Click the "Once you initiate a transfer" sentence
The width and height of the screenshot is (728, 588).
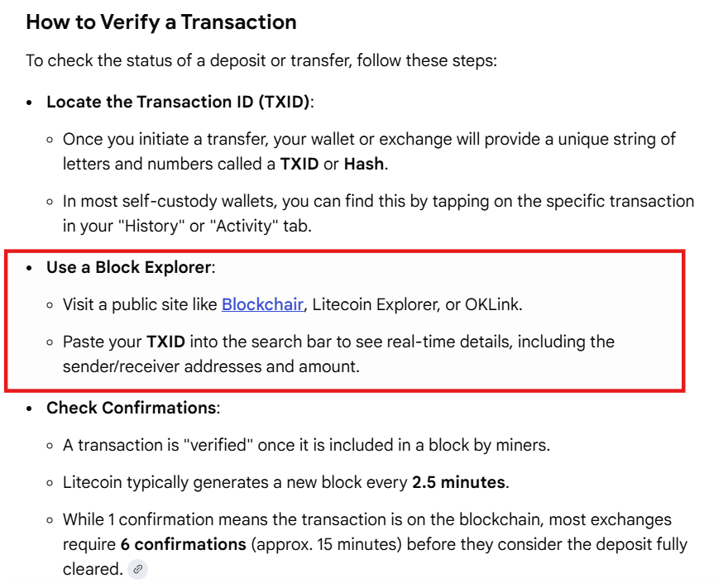[x=369, y=139]
